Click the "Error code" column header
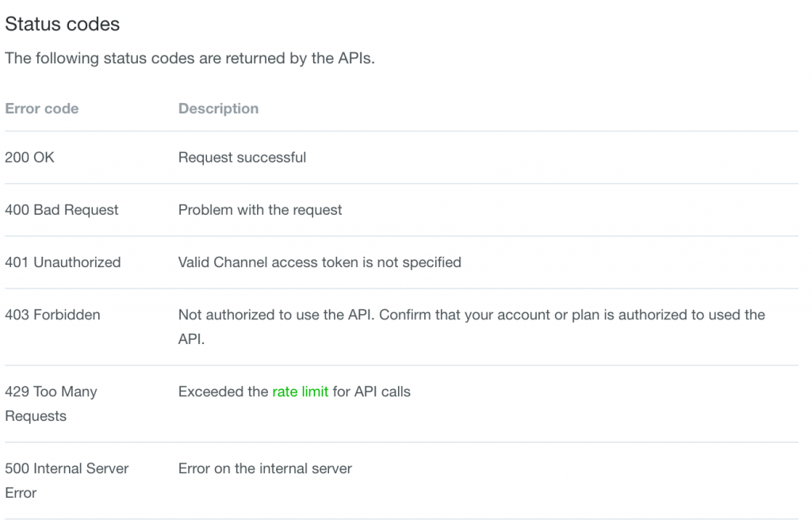 42,109
